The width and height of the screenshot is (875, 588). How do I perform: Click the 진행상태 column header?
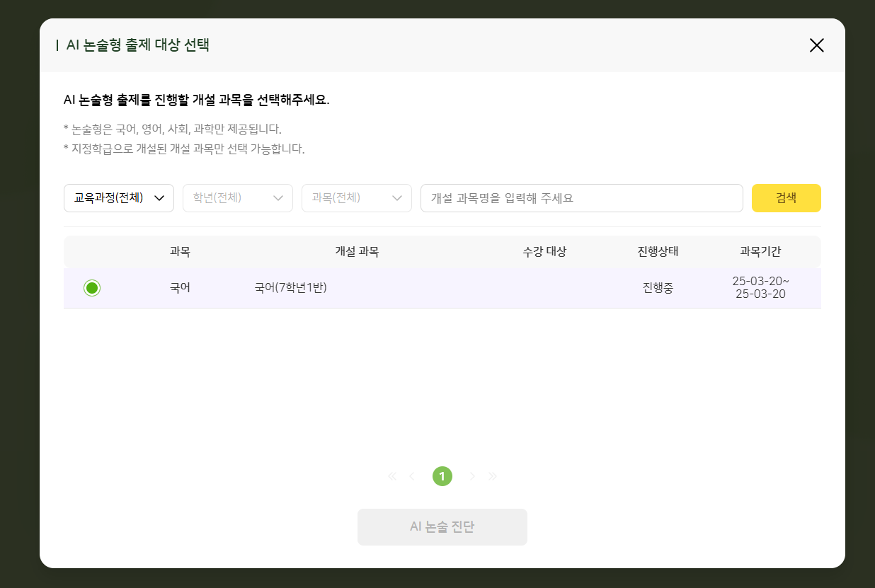(x=658, y=251)
